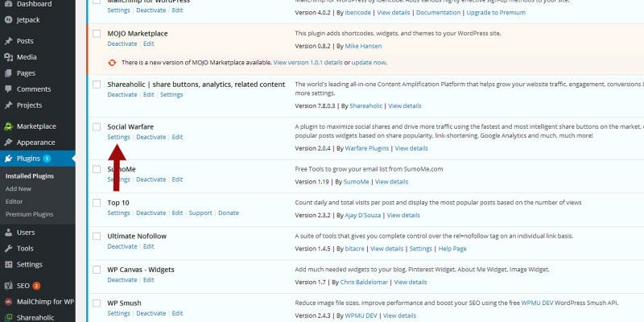
Task: Click the Tools wrench icon
Action: click(8, 248)
